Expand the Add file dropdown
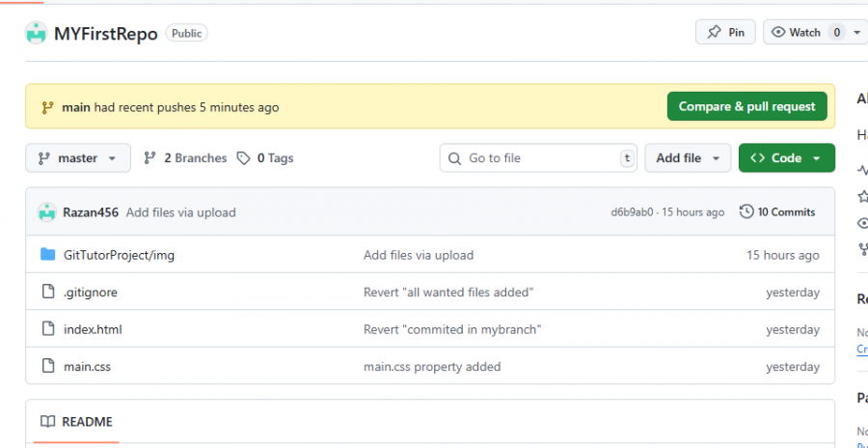This screenshot has width=868, height=448. 688,158
